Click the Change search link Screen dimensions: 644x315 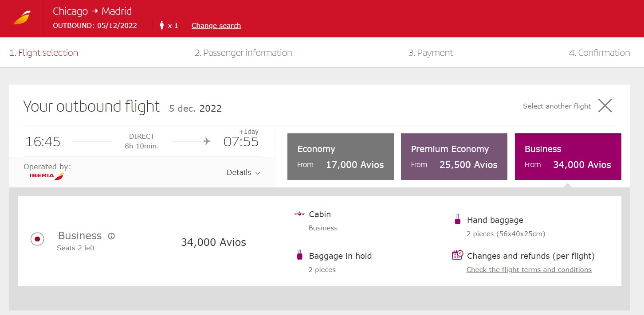point(216,25)
